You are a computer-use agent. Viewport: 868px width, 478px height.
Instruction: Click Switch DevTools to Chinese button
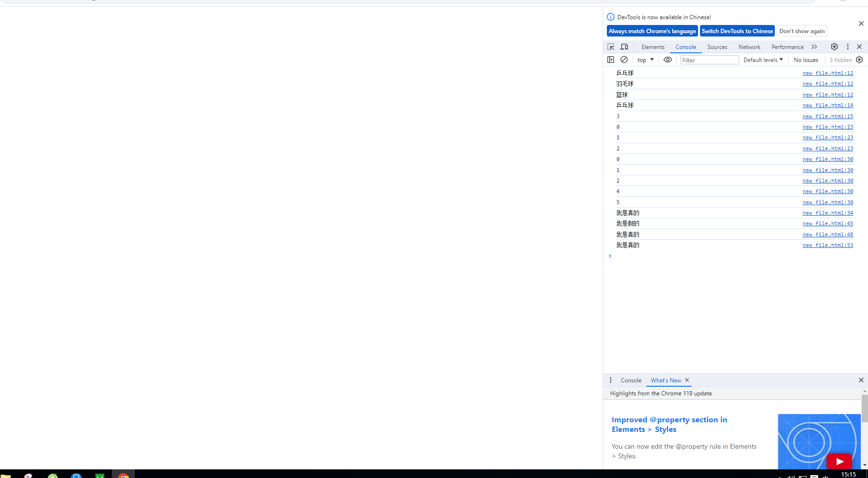coord(737,31)
